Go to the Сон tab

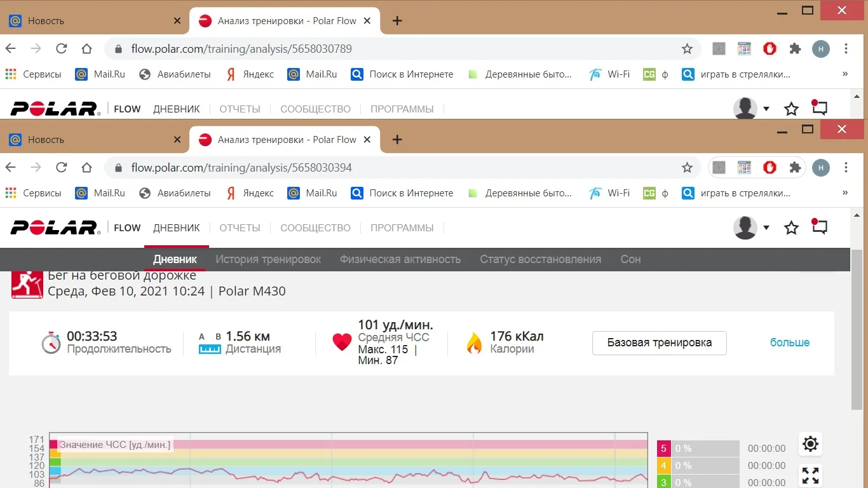[630, 259]
